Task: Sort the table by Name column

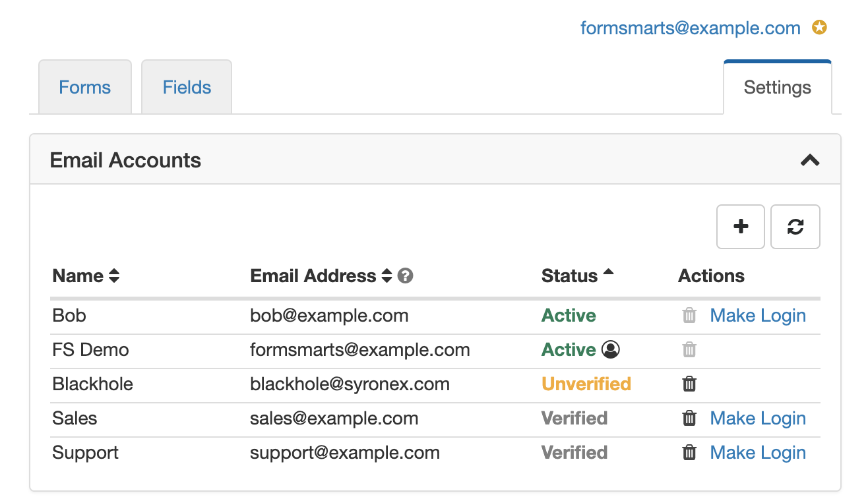Action: (x=114, y=276)
